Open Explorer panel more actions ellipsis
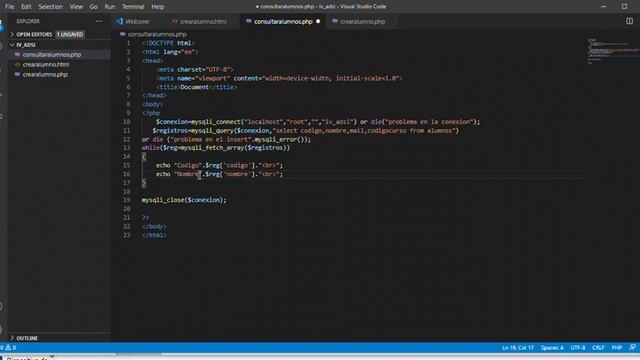 (x=99, y=21)
